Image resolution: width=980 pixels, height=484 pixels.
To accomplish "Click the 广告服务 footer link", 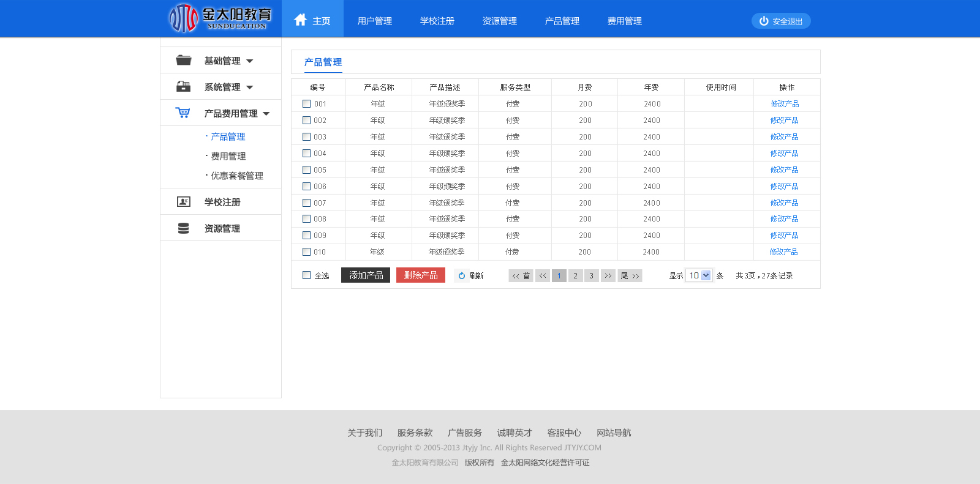I will (x=465, y=433).
